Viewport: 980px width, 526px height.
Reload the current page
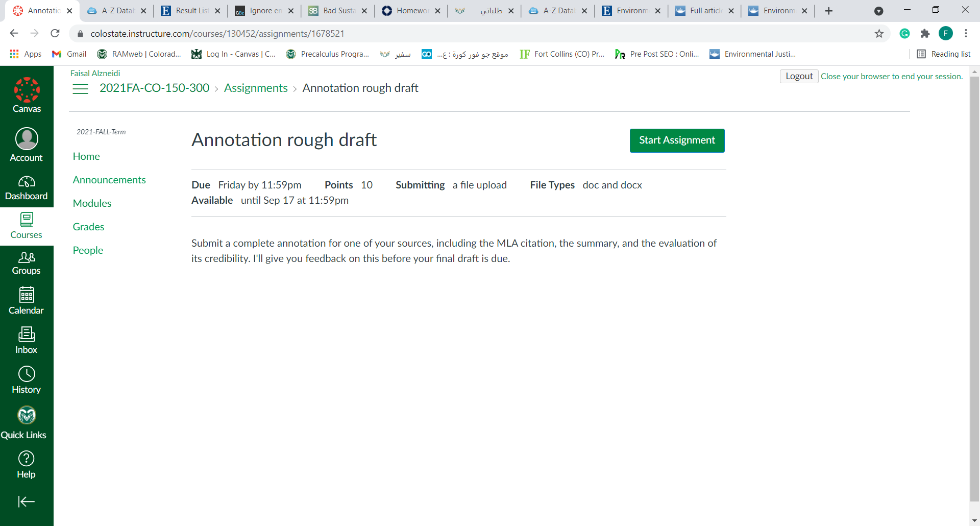coord(55,33)
